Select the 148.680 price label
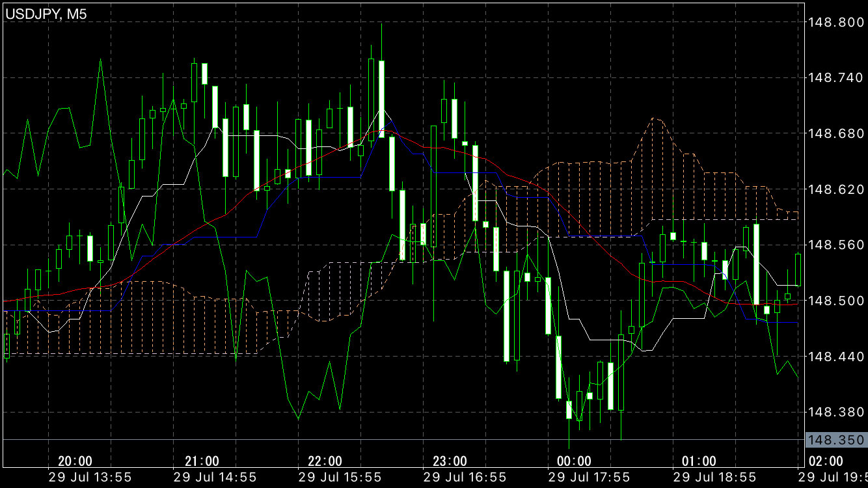Image resolution: width=868 pixels, height=488 pixels. tap(835, 133)
